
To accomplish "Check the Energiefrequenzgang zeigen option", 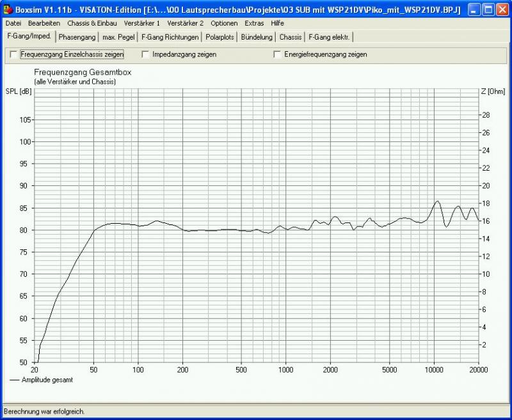I will [x=278, y=55].
